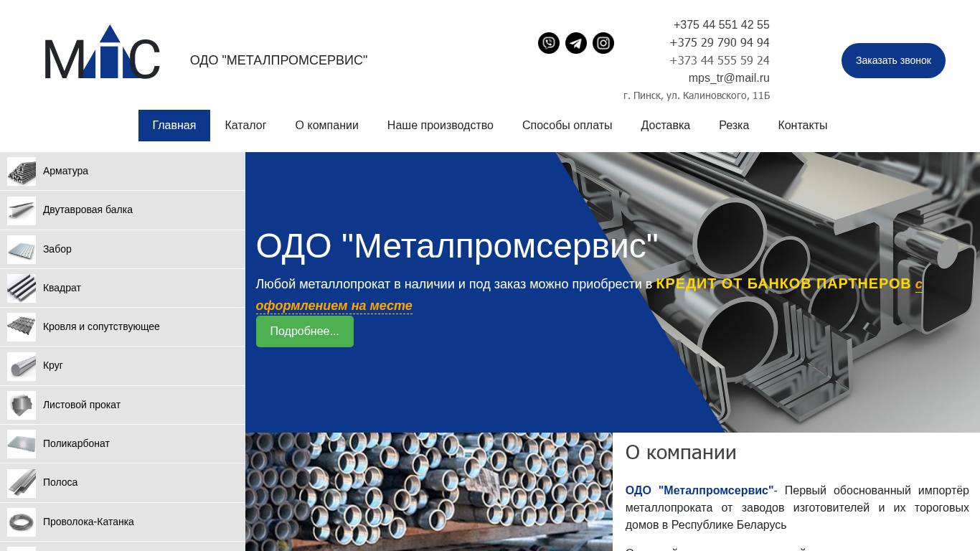Click the Заказать звонок button

[x=893, y=60]
